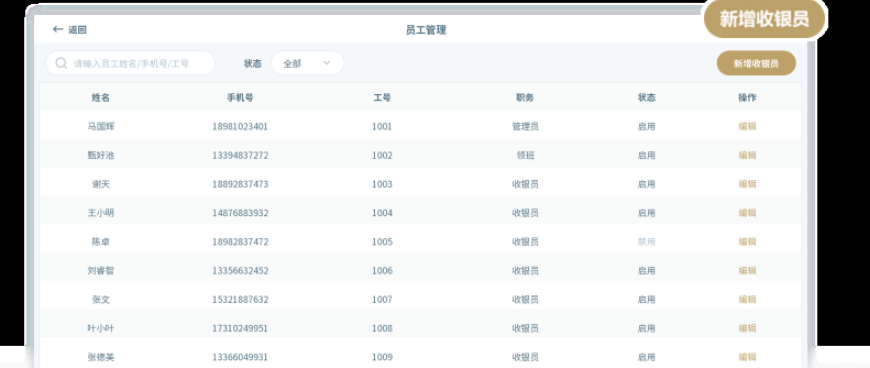This screenshot has width=870, height=368.
Task: Click employee ID 1002
Action: pos(382,155)
